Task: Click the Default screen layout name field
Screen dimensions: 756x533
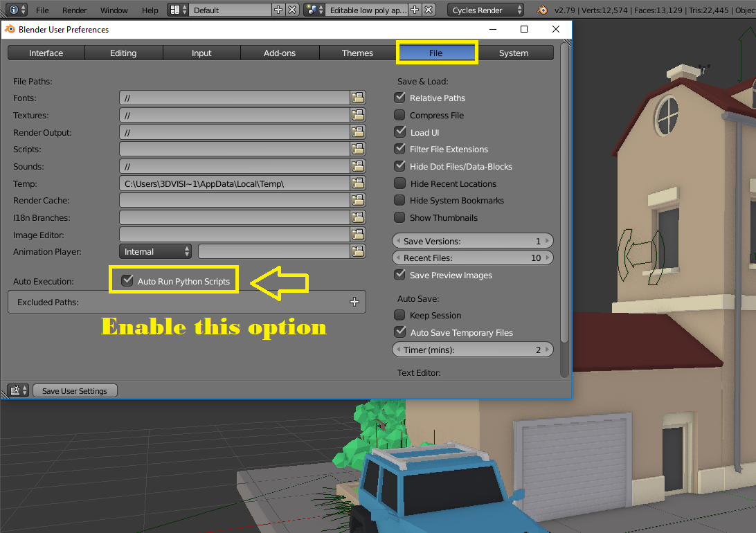Action: 231,10
